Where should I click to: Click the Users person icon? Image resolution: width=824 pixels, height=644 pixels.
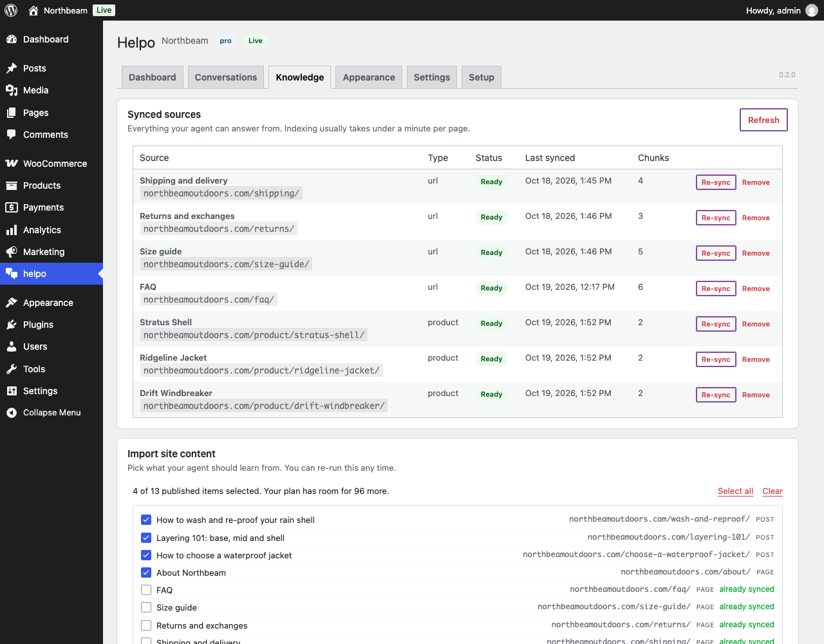click(x=12, y=346)
